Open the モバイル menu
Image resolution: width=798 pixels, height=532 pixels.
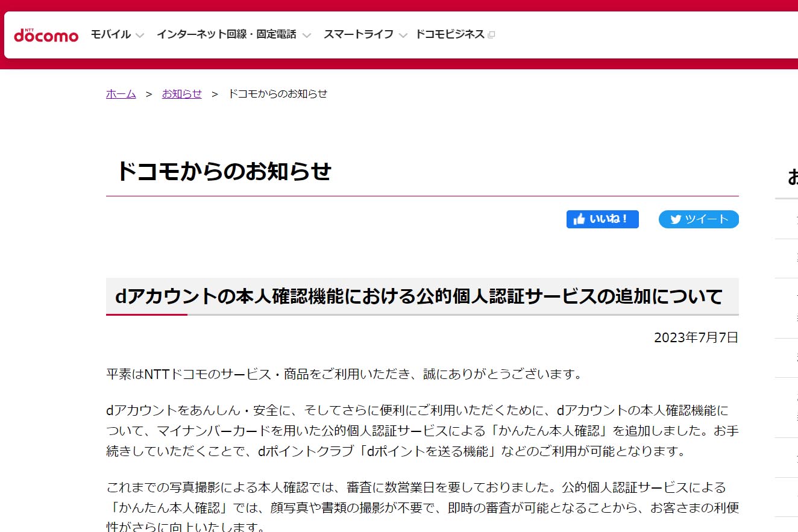pyautogui.click(x=110, y=34)
